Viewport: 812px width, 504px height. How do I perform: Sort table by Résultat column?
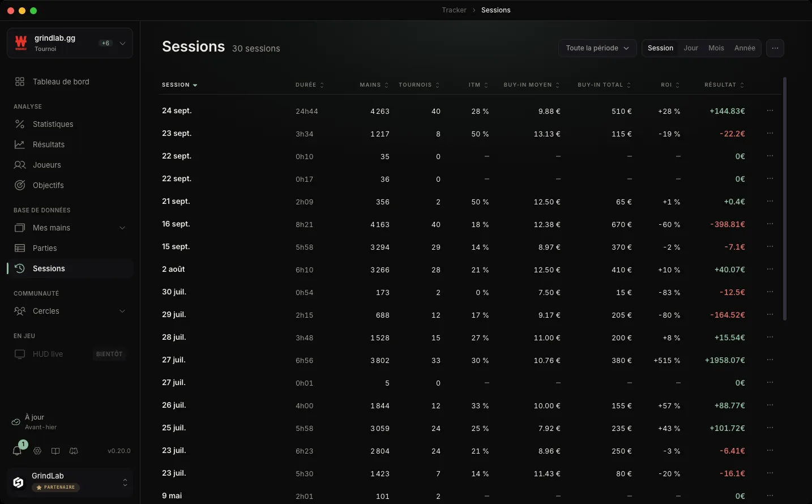coord(724,85)
